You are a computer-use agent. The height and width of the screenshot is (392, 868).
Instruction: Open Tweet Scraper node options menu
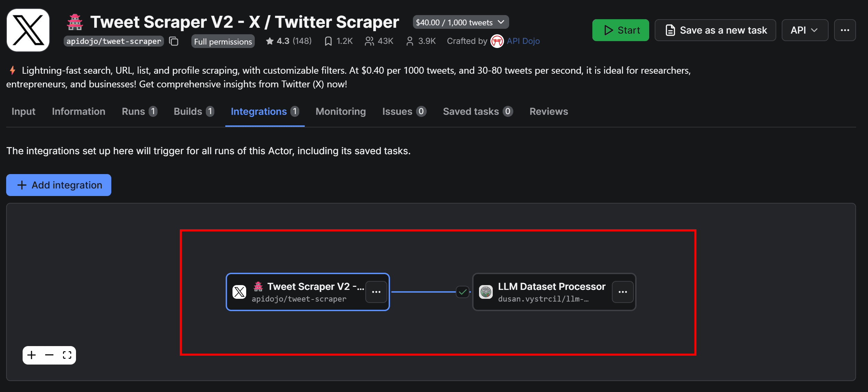point(376,292)
